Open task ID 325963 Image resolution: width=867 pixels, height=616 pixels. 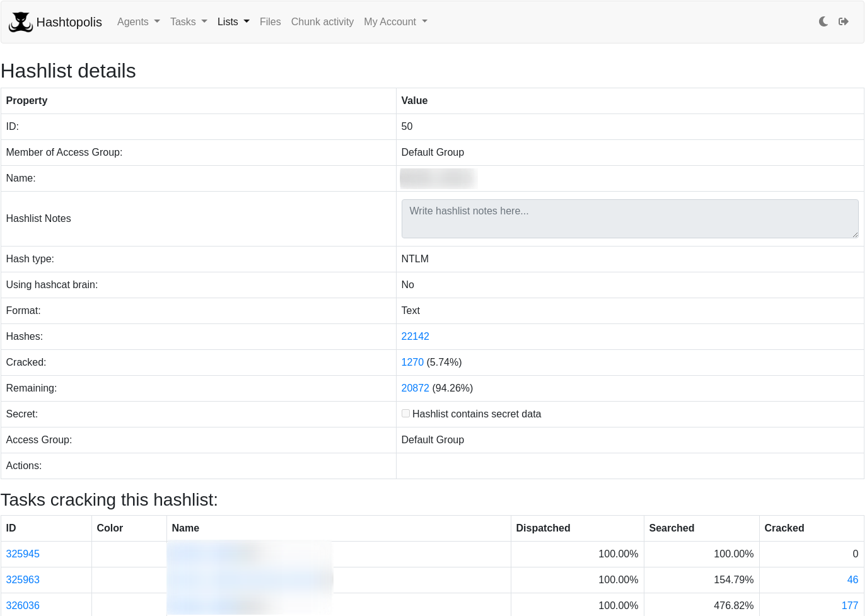[23, 579]
